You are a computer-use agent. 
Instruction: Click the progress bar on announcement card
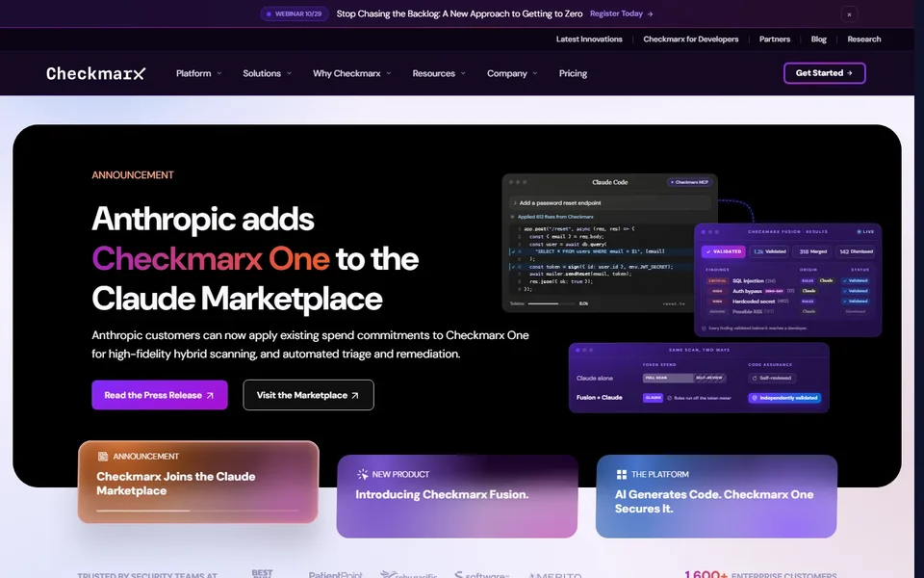pos(198,511)
